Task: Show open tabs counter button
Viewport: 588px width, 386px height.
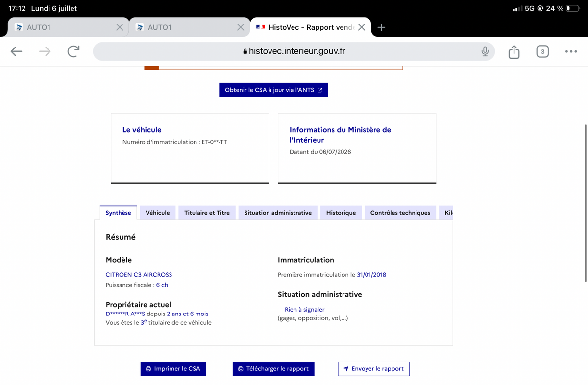Action: pos(542,51)
